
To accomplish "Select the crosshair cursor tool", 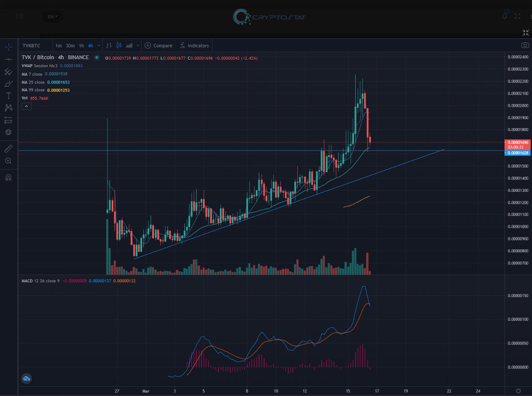I will click(x=8, y=47).
